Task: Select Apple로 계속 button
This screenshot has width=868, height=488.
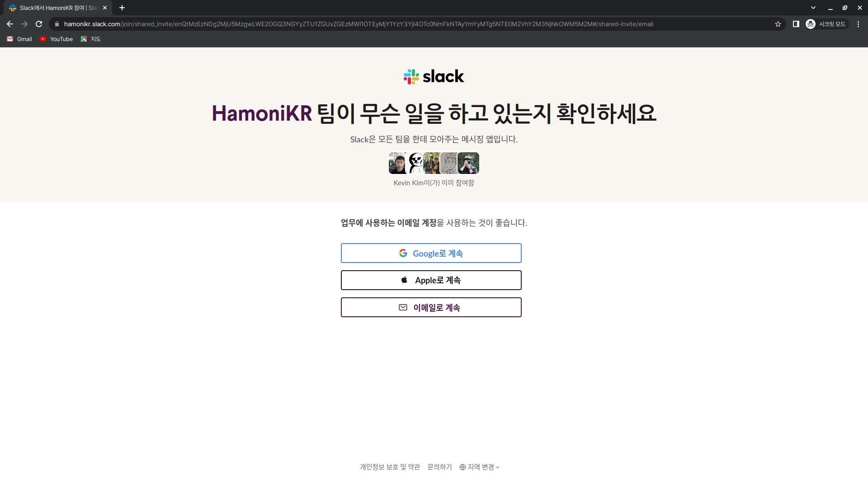Action: tap(431, 280)
